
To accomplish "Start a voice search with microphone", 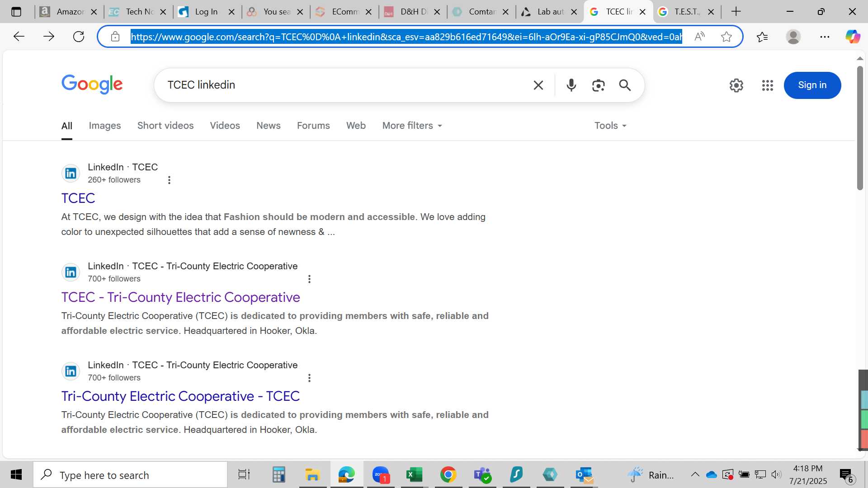I will (x=571, y=85).
